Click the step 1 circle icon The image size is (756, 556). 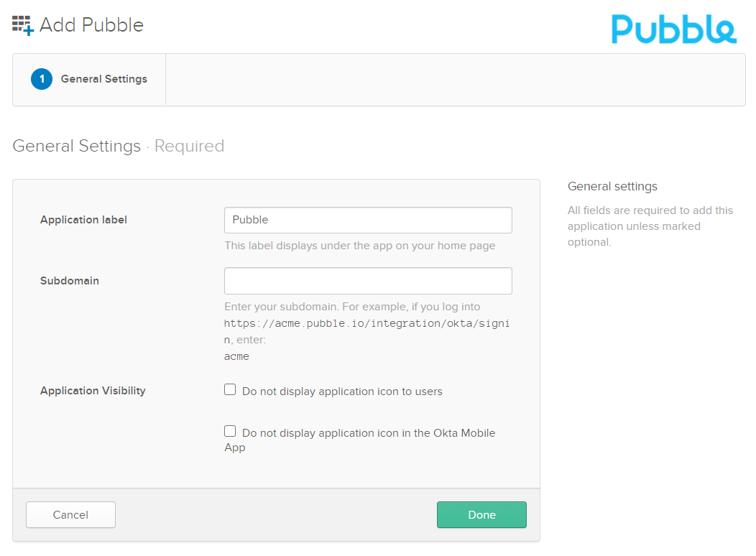[42, 79]
